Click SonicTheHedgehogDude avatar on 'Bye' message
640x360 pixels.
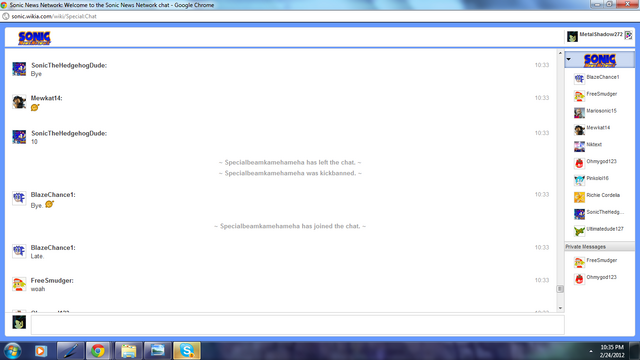point(19,69)
